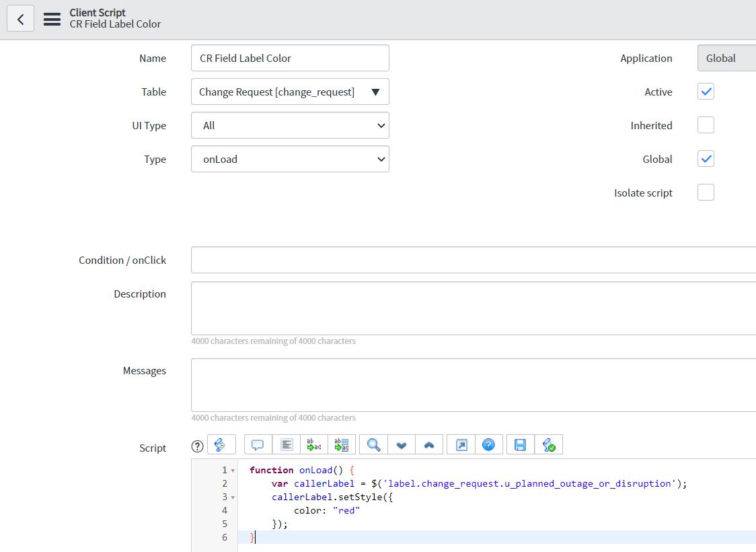756x552 pixels.
Task: Click the replace all icon
Action: click(x=342, y=445)
